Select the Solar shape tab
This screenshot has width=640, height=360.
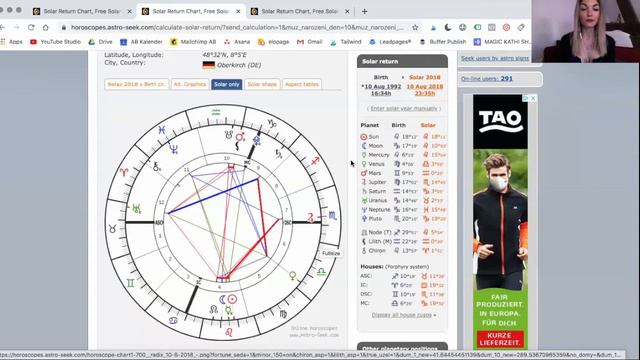tap(262, 84)
